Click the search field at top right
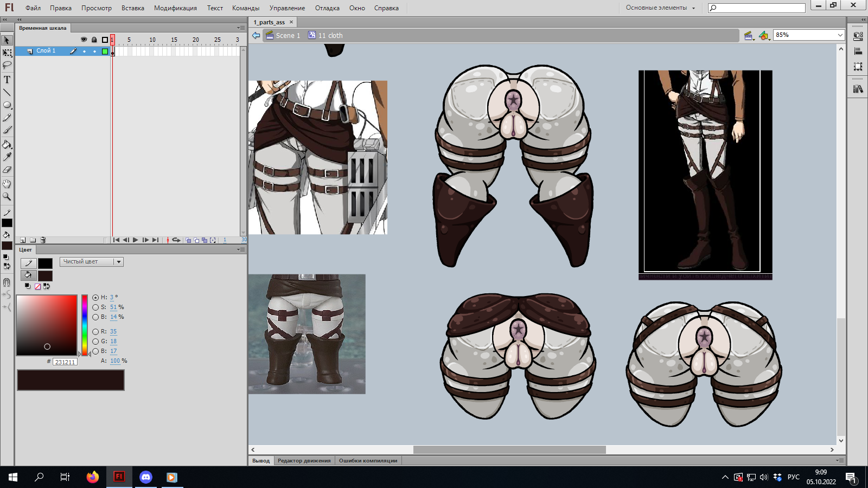 coord(757,8)
